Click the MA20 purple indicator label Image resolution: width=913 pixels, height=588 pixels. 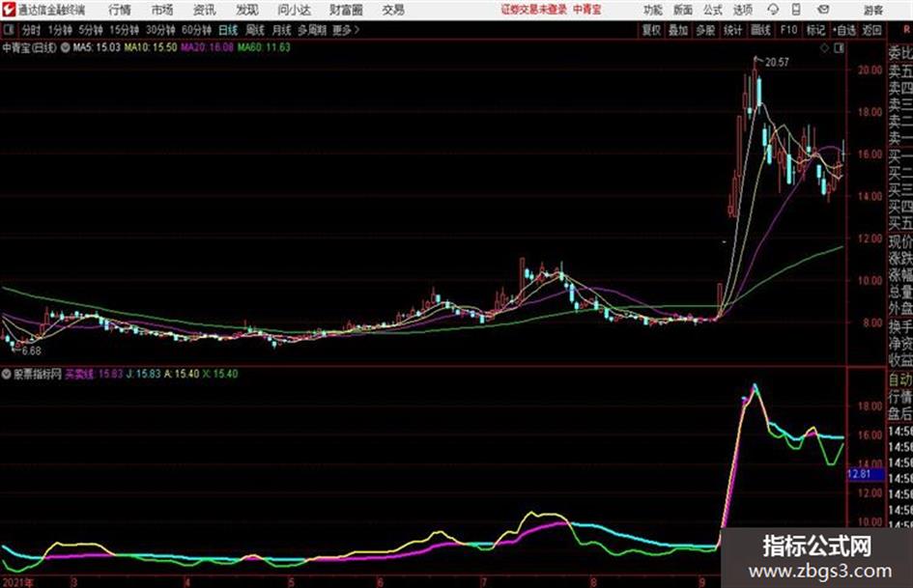tap(208, 47)
